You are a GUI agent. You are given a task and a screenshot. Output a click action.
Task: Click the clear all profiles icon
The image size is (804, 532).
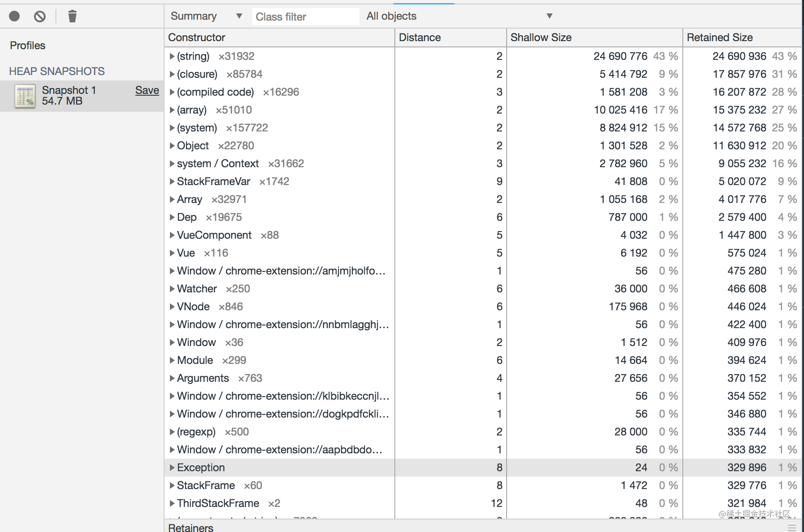(x=40, y=17)
